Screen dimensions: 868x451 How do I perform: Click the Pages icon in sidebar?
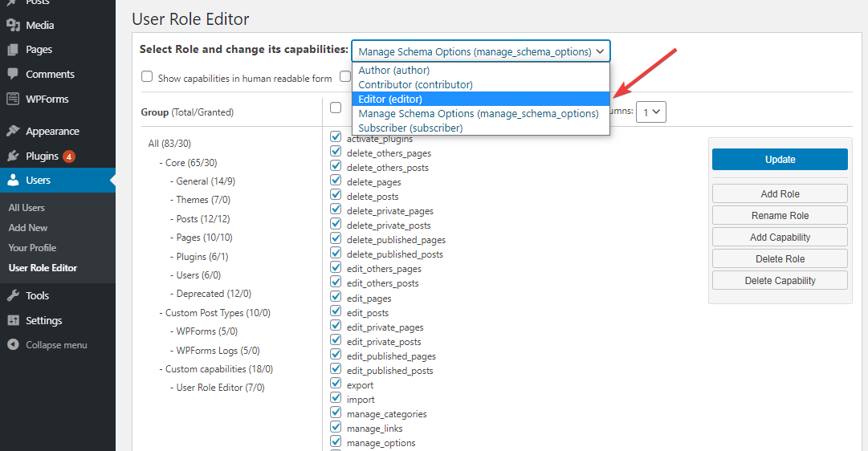click(14, 49)
